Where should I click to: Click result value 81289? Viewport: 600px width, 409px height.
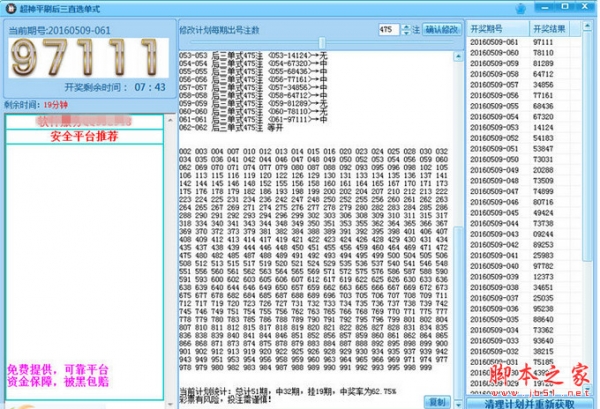tap(543, 64)
